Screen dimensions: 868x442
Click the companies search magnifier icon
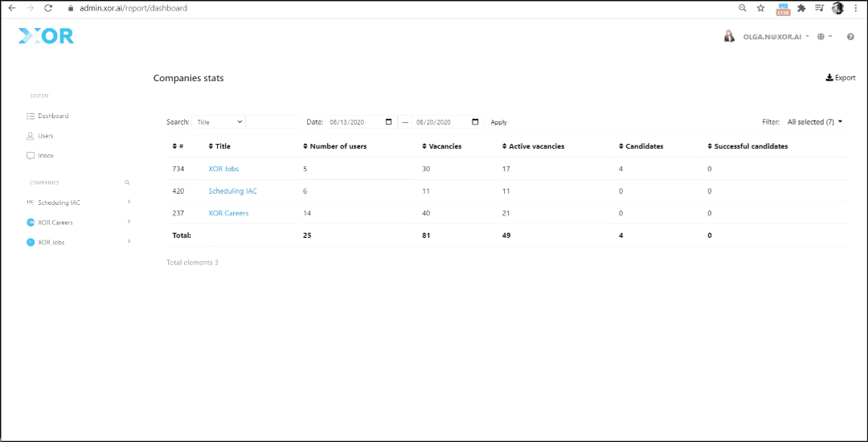tap(127, 182)
